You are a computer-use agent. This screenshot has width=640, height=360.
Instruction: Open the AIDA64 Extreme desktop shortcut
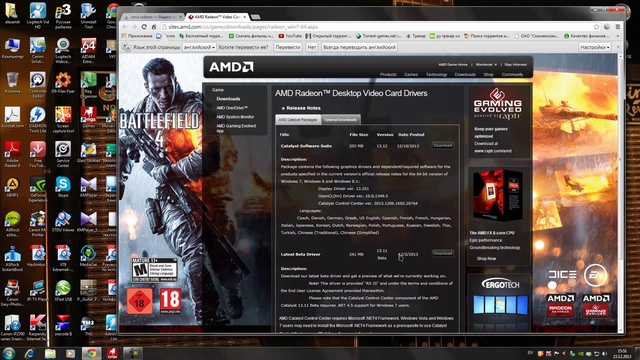(88, 50)
